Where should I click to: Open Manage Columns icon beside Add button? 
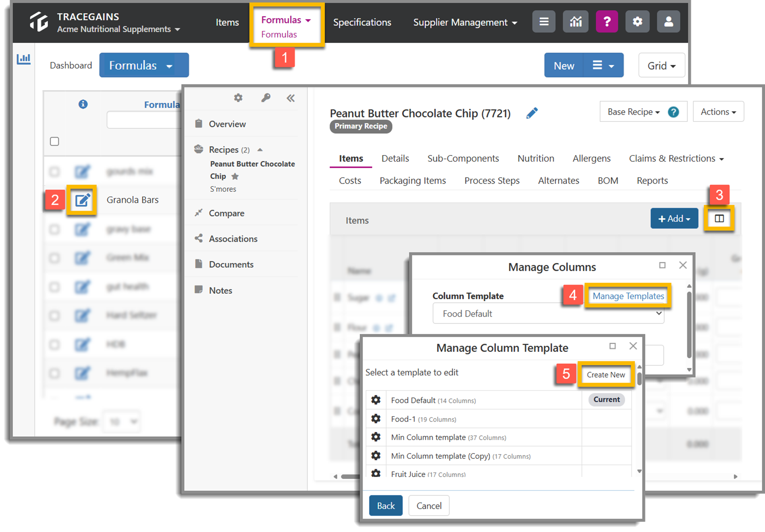click(719, 218)
